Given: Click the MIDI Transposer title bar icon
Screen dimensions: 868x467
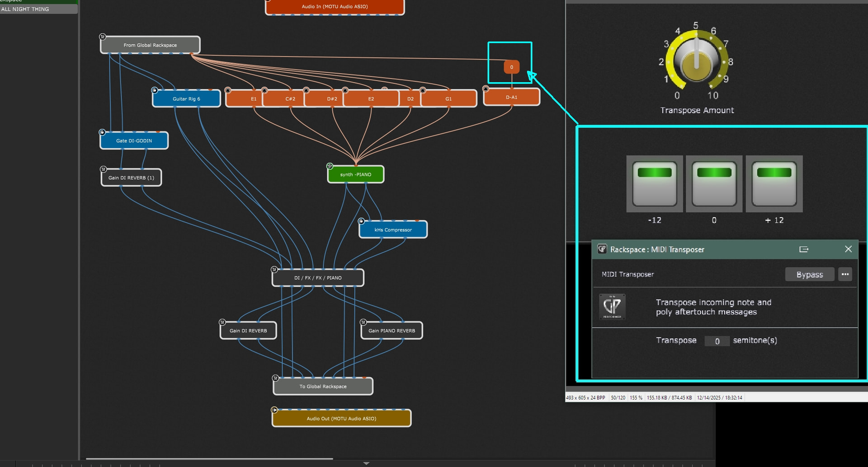Looking at the screenshot, I should coord(602,249).
